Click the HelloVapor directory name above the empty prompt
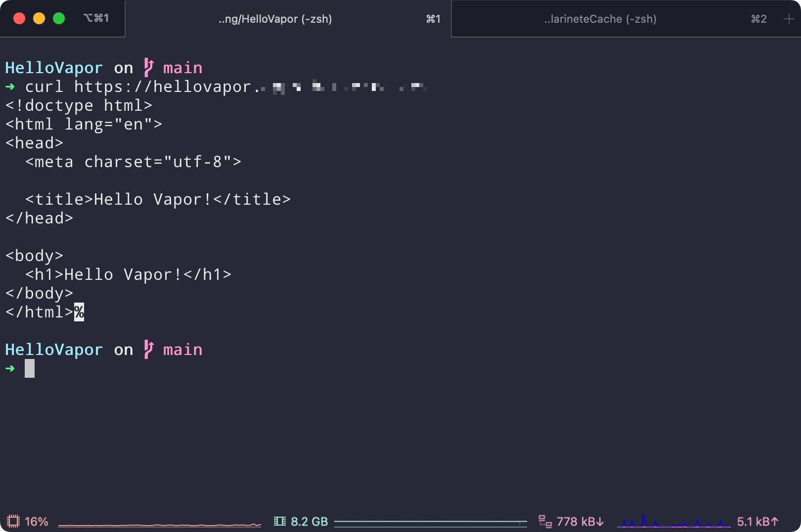Screen dimensions: 801x532 tap(54, 350)
